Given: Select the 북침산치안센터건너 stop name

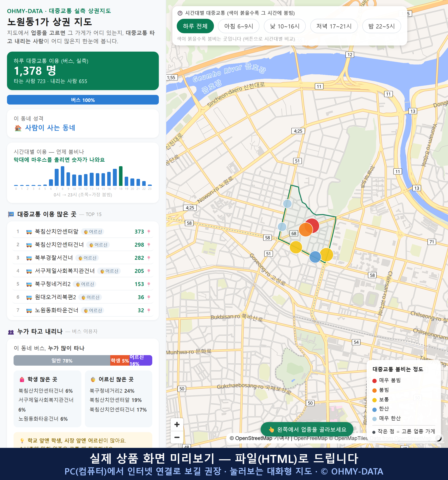Looking at the screenshot, I should pos(59,244).
